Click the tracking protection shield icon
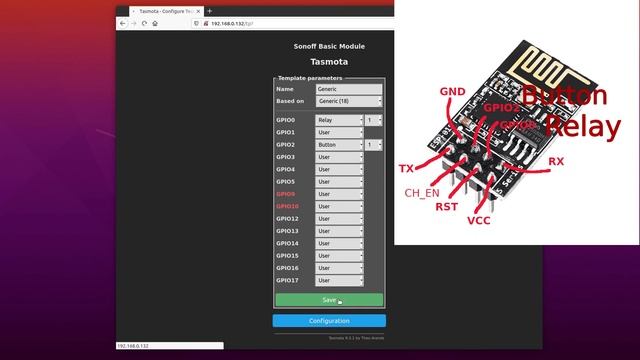 [x=196, y=24]
